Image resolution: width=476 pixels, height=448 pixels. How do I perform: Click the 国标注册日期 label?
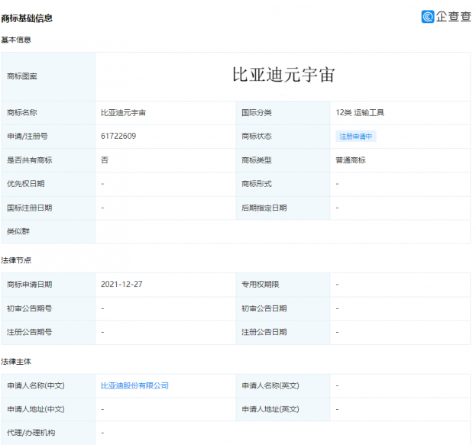pos(30,208)
